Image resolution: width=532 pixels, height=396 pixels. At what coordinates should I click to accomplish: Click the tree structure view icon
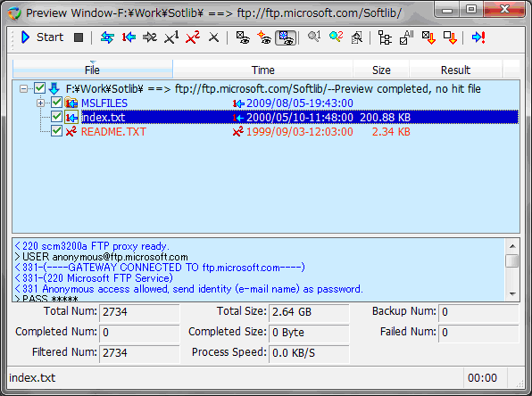(x=385, y=37)
